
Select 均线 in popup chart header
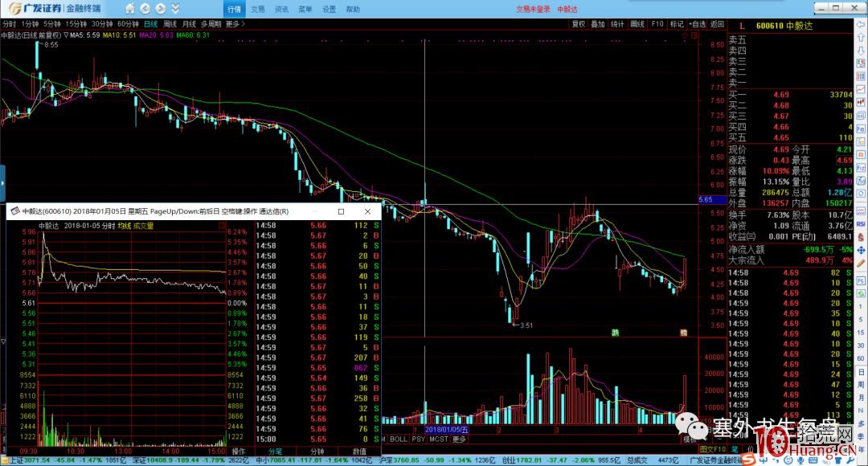pos(124,226)
